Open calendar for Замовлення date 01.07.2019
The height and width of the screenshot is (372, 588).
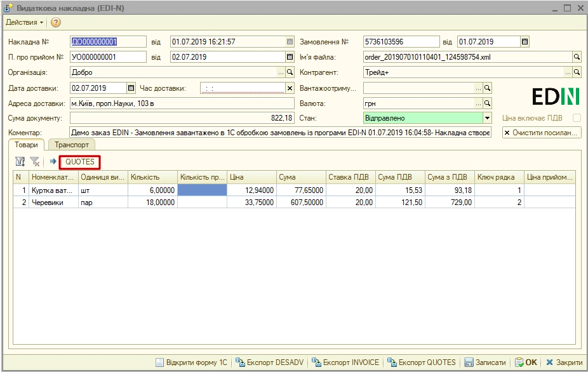tap(525, 42)
